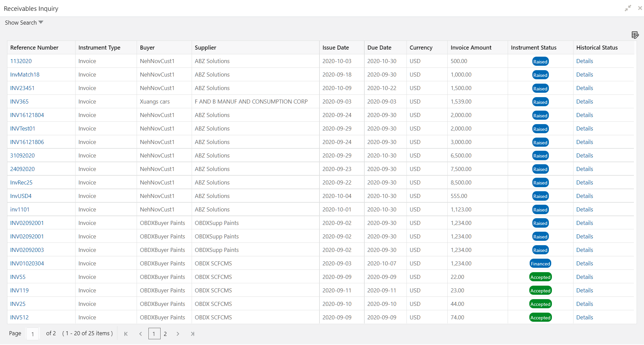Click the table column settings icon

[x=635, y=35]
